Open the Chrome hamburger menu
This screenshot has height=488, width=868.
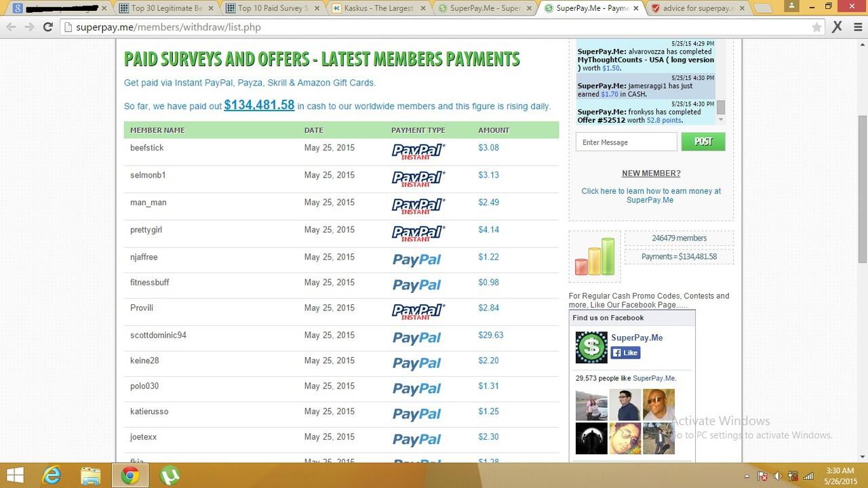point(856,27)
